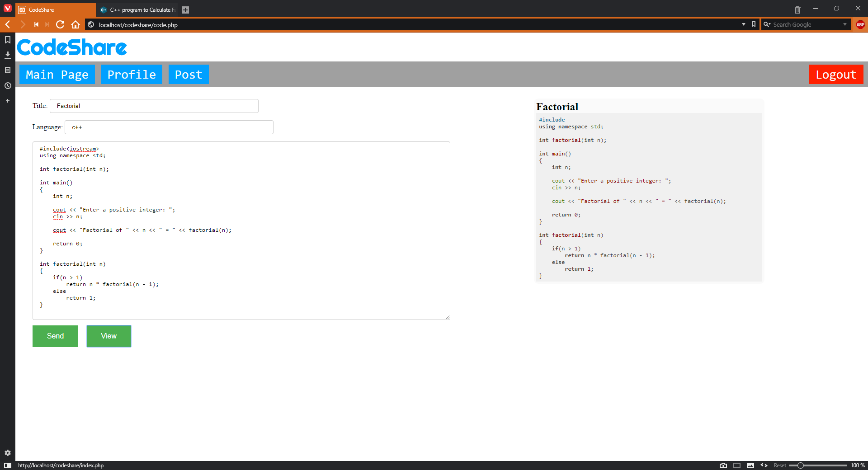Viewport: 868px width, 470px height.
Task: Click the address bar URL
Action: point(138,25)
